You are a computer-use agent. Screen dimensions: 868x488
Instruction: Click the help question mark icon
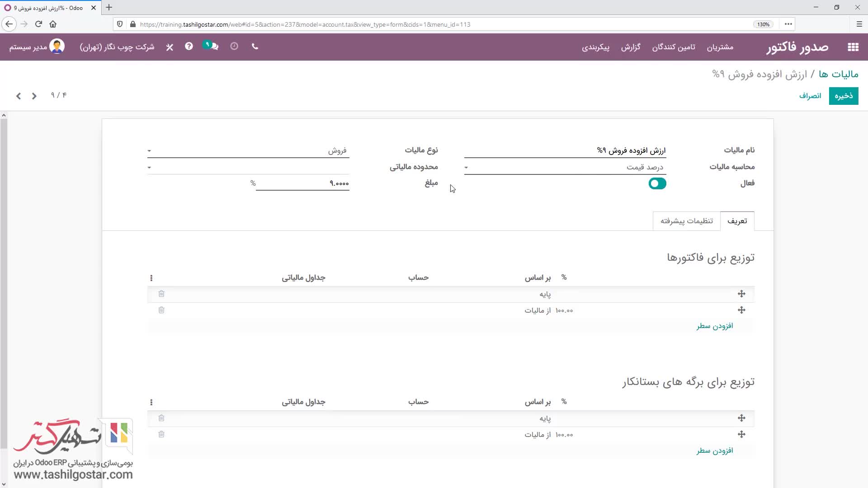189,47
